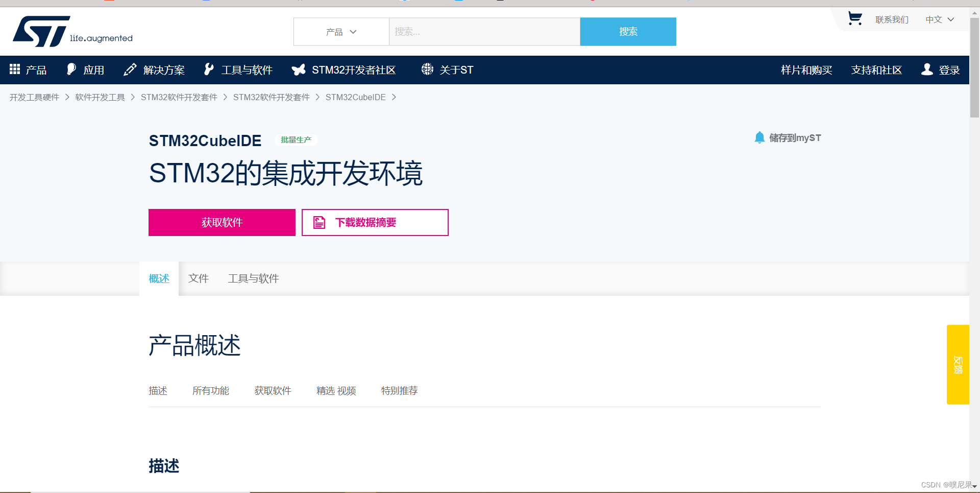Open 关于ST using the globe icon
The width and height of the screenshot is (980, 493).
[x=427, y=69]
